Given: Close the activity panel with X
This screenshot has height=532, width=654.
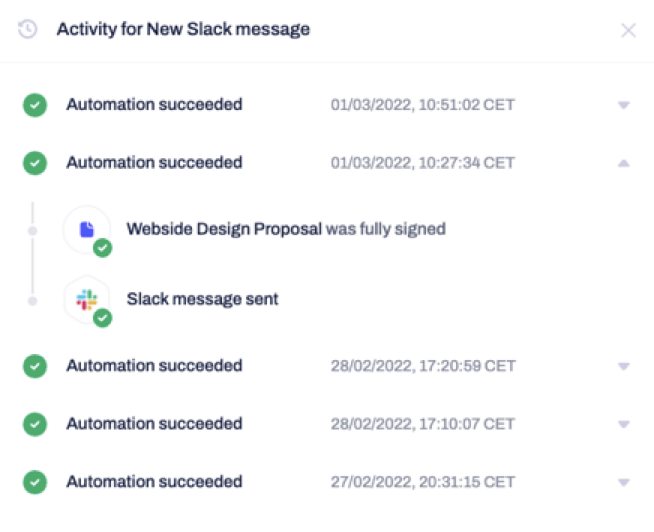Looking at the screenshot, I should click(628, 30).
